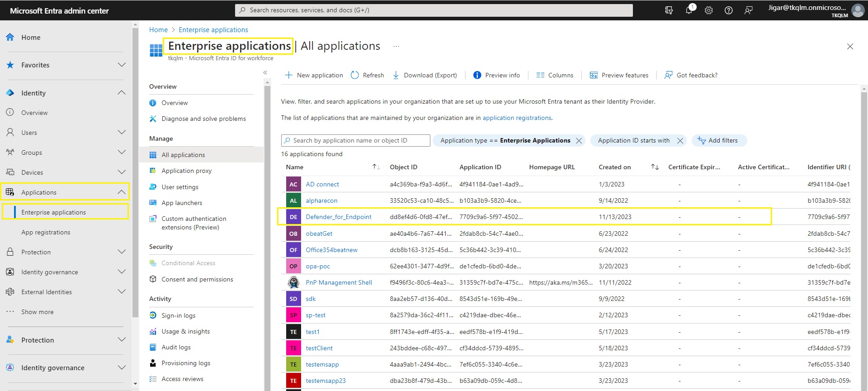Image resolution: width=868 pixels, height=391 pixels.
Task: Close the Enterprise applications blade
Action: point(850,47)
